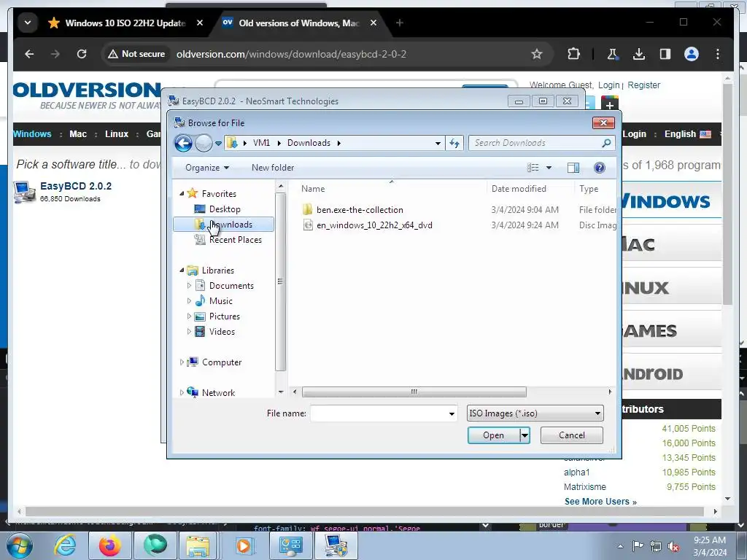Viewport: 747px width, 560px height.
Task: Click in the File name field
Action: pos(379,413)
